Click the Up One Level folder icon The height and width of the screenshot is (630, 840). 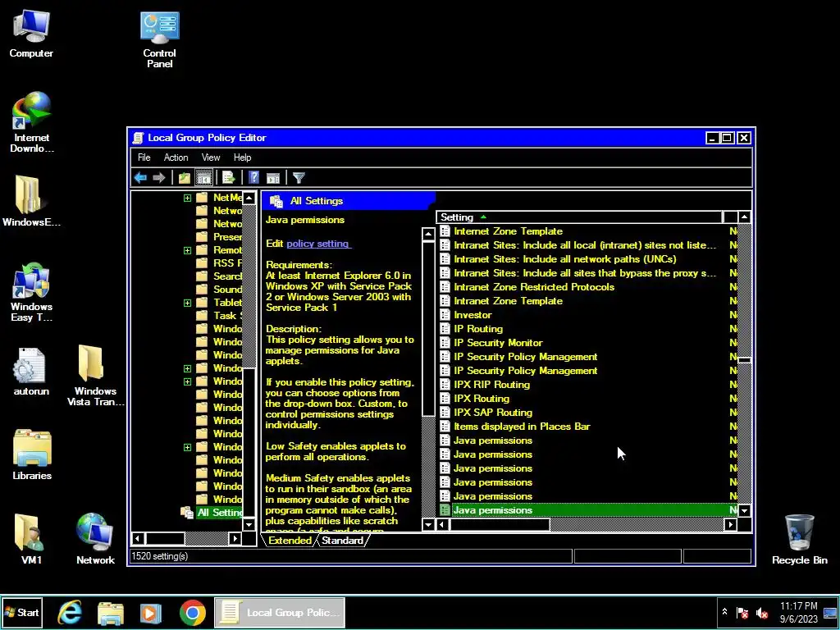185,177
